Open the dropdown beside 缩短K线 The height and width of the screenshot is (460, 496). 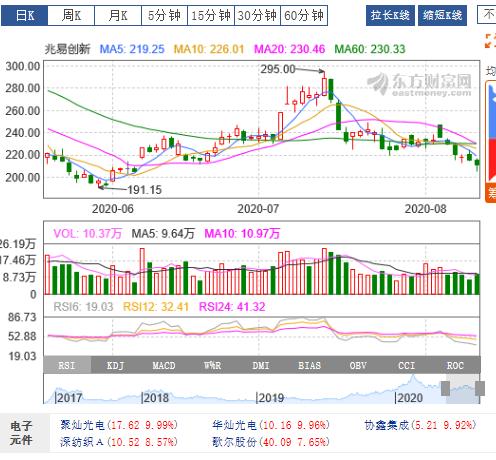pyautogui.click(x=487, y=15)
